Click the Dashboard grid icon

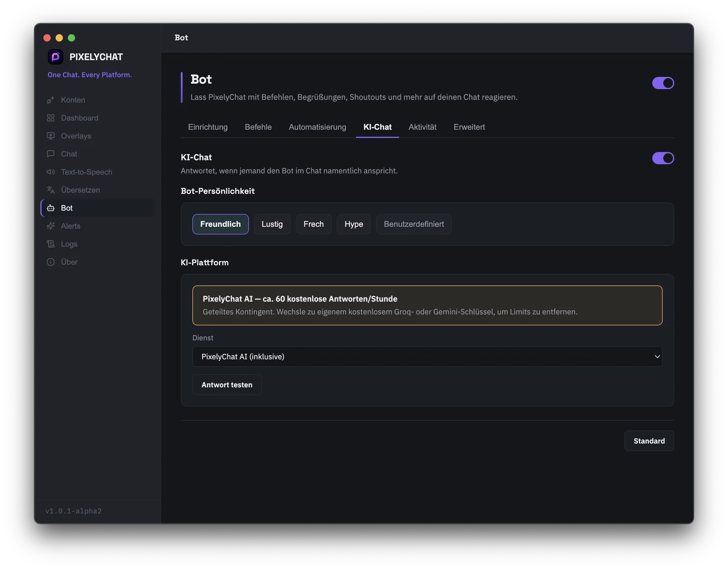tap(51, 118)
